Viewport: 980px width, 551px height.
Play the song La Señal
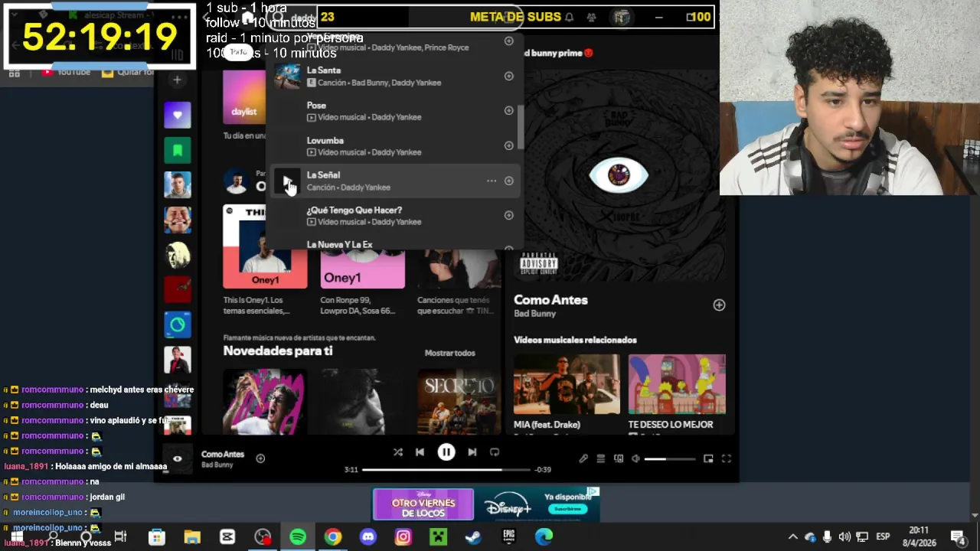287,181
